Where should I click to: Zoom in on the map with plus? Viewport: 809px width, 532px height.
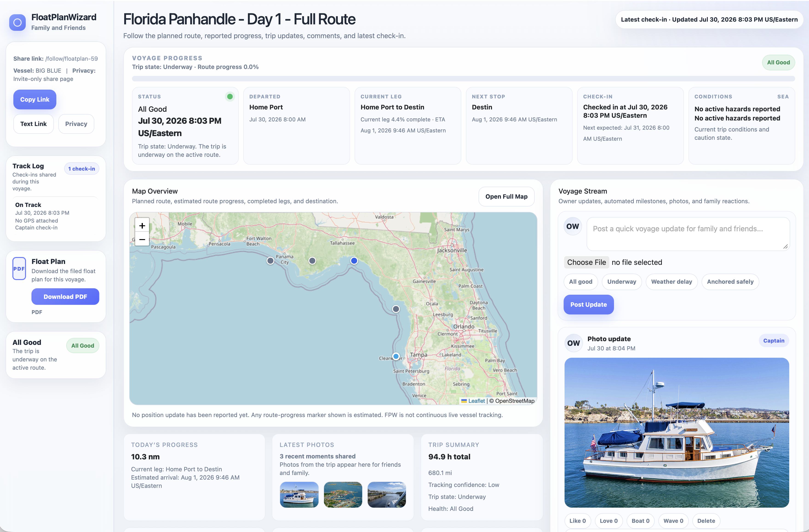click(142, 225)
